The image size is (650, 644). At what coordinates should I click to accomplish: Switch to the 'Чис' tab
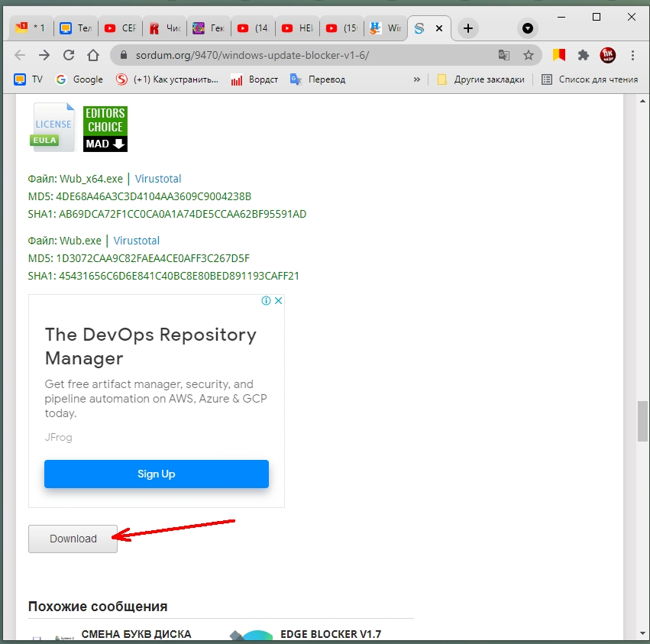tap(165, 28)
